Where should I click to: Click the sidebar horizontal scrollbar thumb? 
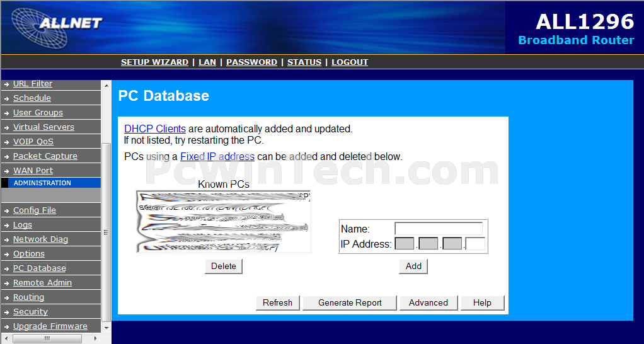click(47, 339)
